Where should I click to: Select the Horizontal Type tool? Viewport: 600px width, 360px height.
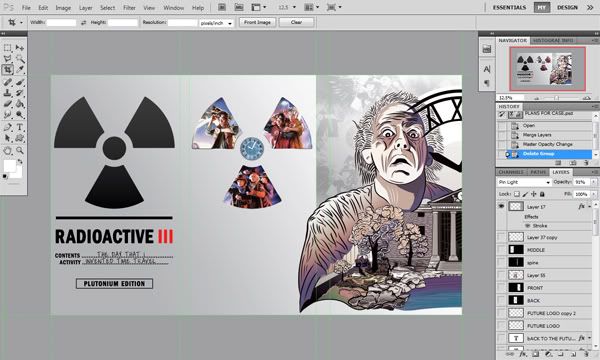pos(20,127)
